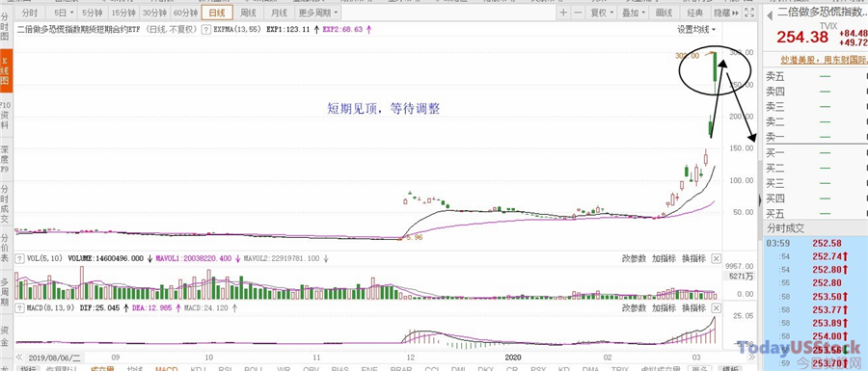The image size is (868, 371).
Task: Select the 周线 weekly tab
Action: coord(247,13)
